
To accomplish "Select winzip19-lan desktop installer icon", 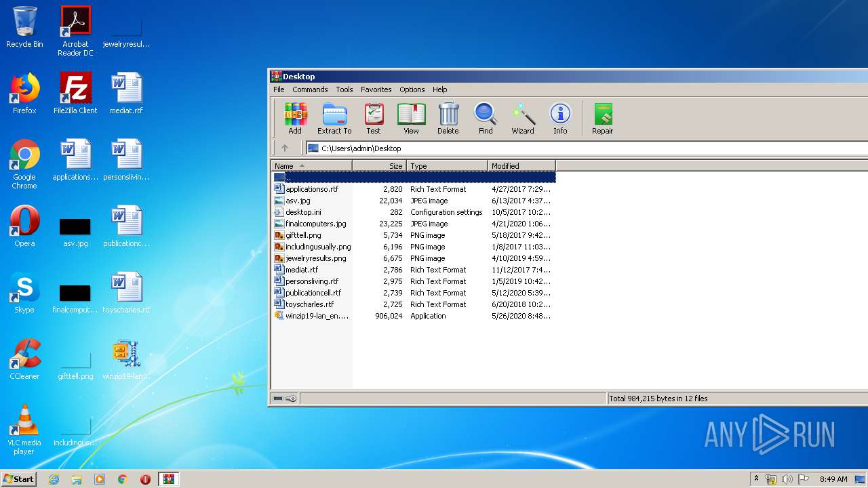I will [x=126, y=360].
